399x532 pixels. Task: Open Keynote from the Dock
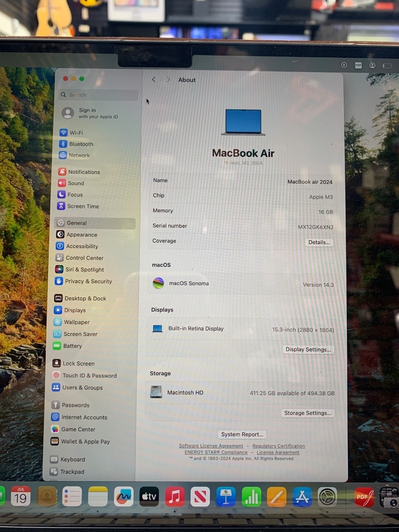(x=226, y=496)
